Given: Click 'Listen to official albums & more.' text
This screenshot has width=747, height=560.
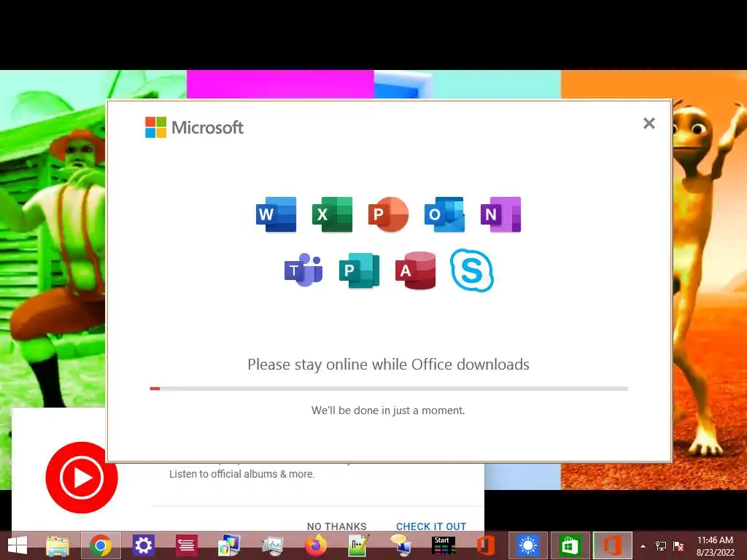Looking at the screenshot, I should tap(242, 474).
